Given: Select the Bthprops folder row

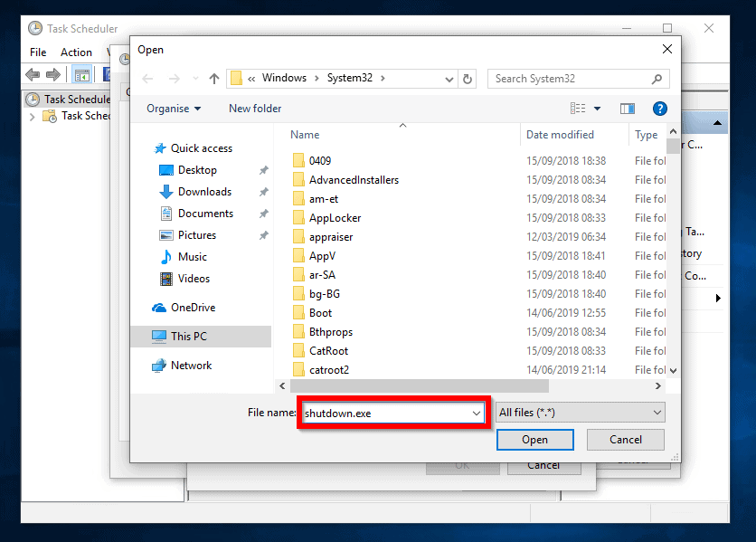Looking at the screenshot, I should click(x=477, y=332).
